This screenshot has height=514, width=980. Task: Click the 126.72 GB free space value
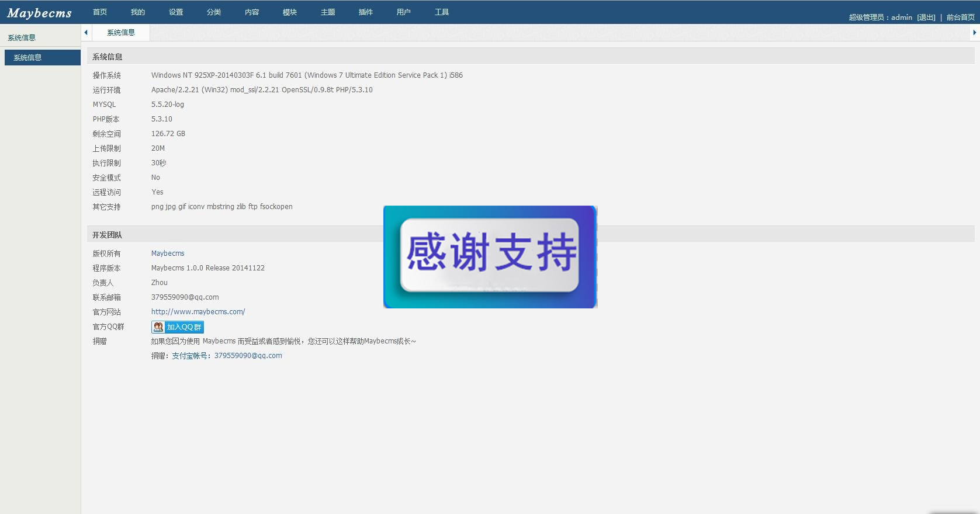168,134
